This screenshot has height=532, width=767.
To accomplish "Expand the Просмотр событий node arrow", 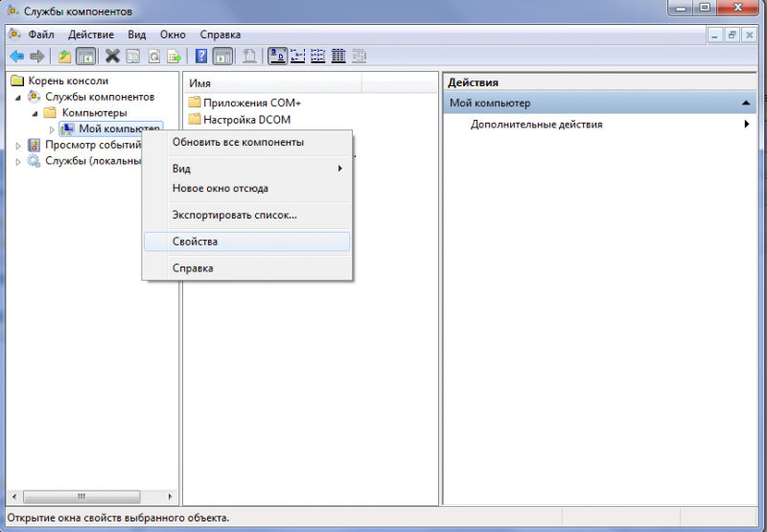I will [18, 146].
